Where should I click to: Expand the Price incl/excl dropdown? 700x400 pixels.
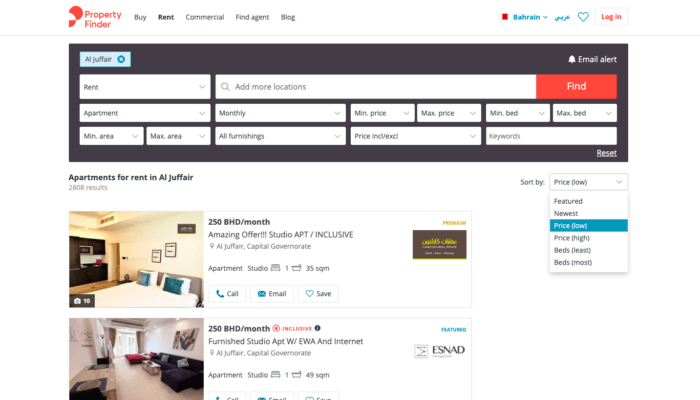point(416,136)
